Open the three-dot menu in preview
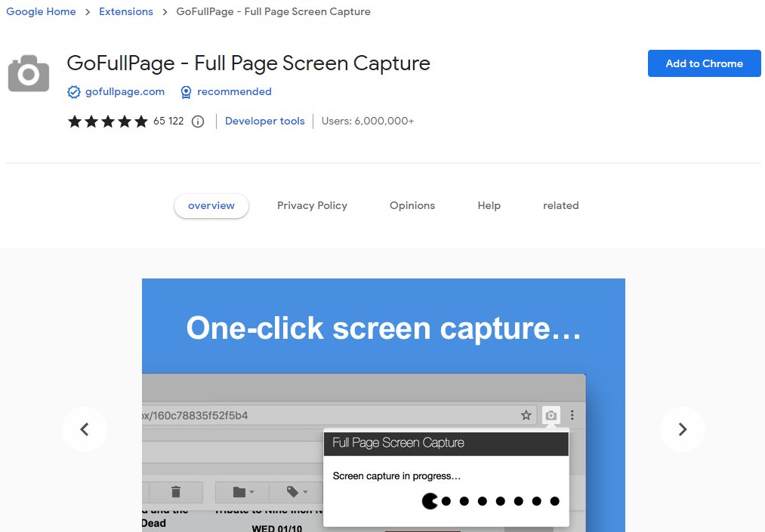This screenshot has height=532, width=765. (x=572, y=415)
